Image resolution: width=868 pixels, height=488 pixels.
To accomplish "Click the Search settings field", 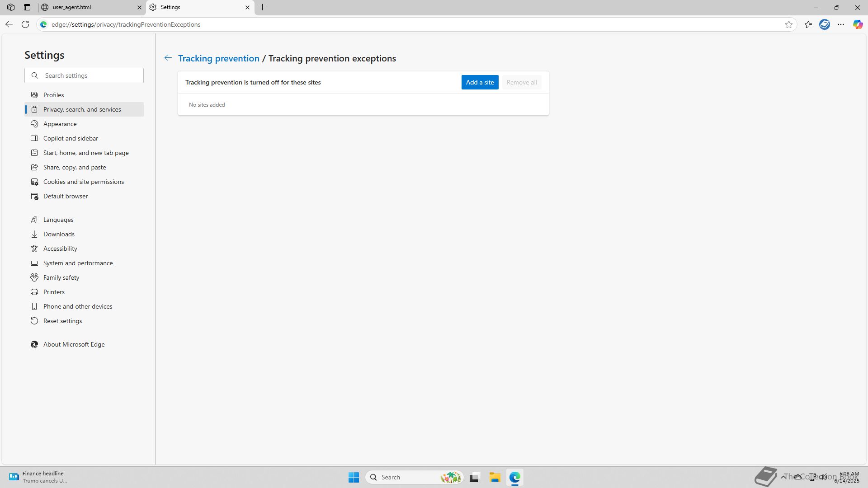I will [x=90, y=75].
